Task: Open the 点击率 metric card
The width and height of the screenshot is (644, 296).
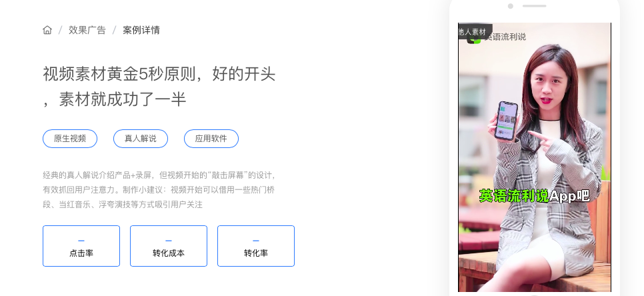Action: point(81,246)
